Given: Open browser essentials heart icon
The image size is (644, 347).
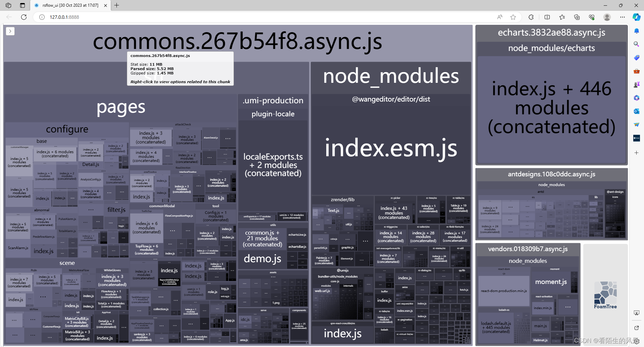Looking at the screenshot, I should tap(592, 17).
